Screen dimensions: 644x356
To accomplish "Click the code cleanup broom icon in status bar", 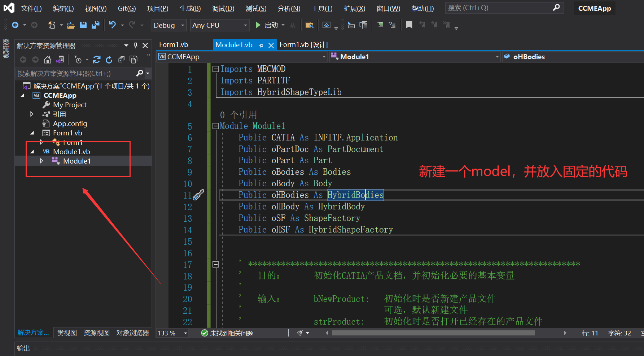I will tap(300, 333).
